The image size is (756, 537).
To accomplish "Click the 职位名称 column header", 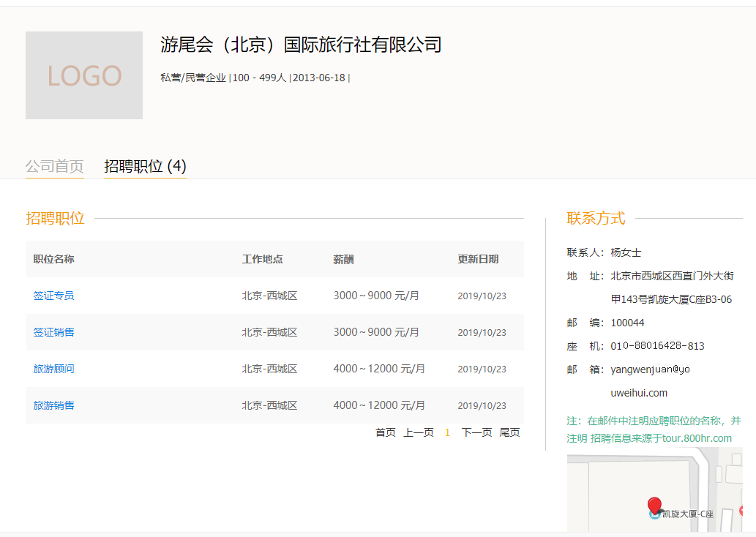I will pos(53,259).
